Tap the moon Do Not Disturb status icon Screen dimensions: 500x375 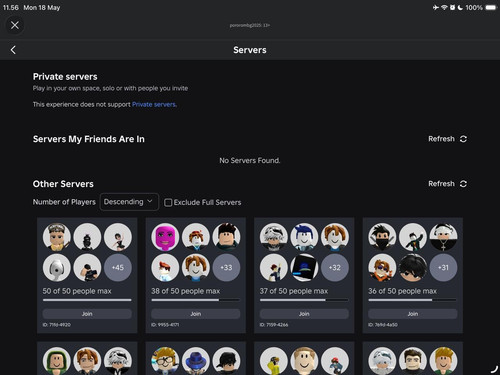460,7
